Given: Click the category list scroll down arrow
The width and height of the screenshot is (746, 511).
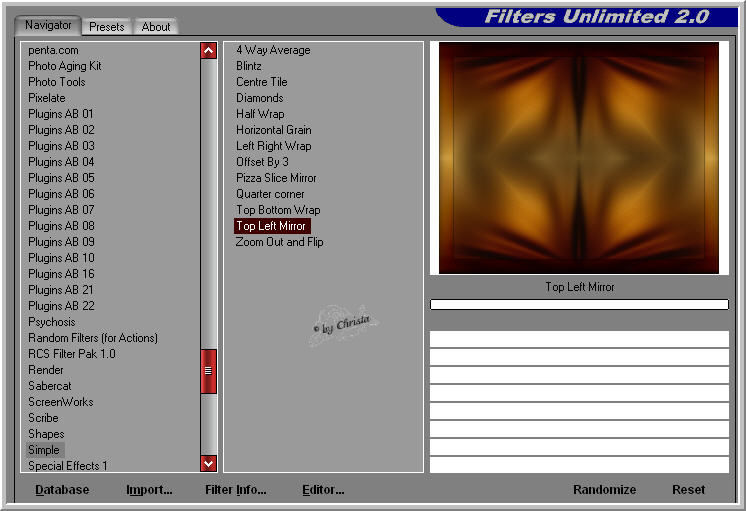Looking at the screenshot, I should point(208,463).
